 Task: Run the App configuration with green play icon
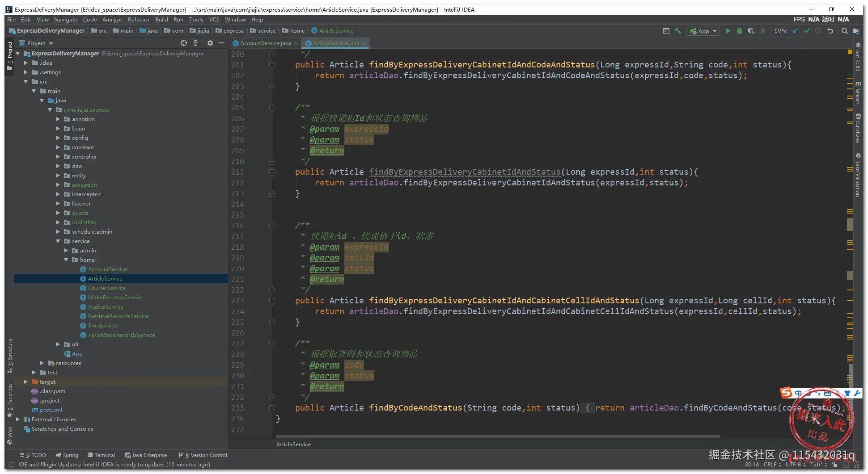pos(728,31)
